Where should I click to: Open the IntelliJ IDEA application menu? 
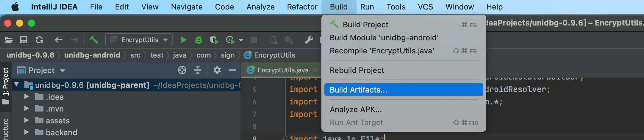tap(54, 7)
